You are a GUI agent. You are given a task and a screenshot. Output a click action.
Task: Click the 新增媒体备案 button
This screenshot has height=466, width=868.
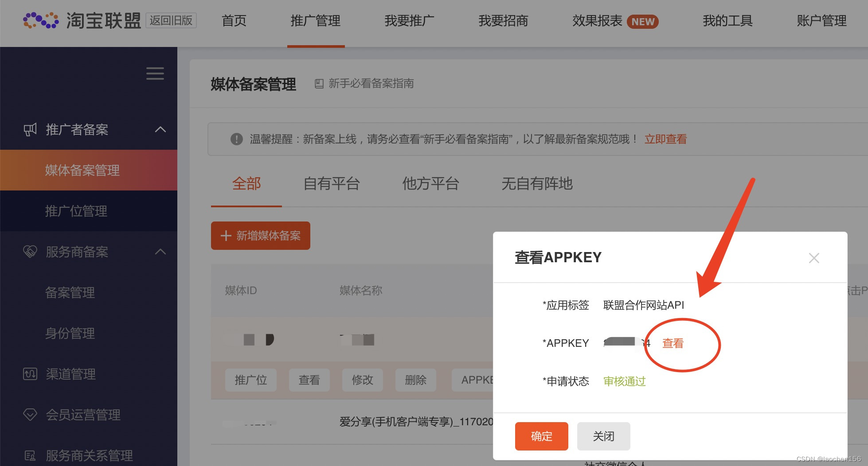(x=261, y=236)
